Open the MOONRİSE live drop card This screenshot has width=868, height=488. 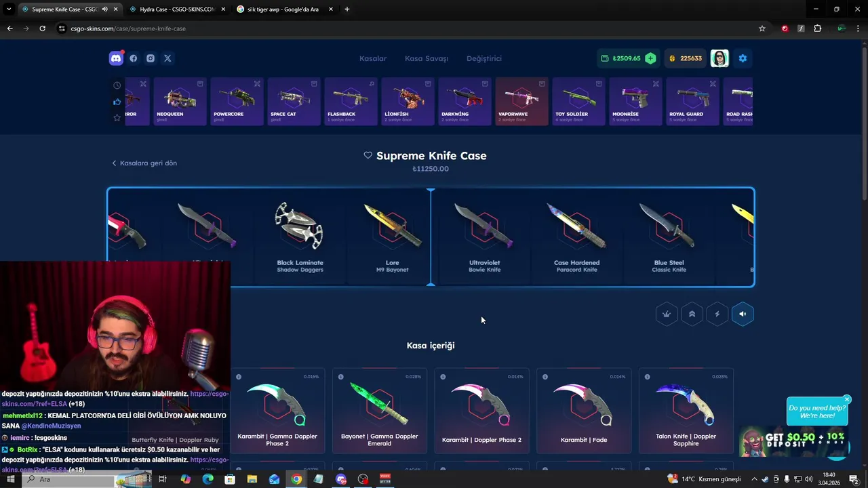coord(635,101)
